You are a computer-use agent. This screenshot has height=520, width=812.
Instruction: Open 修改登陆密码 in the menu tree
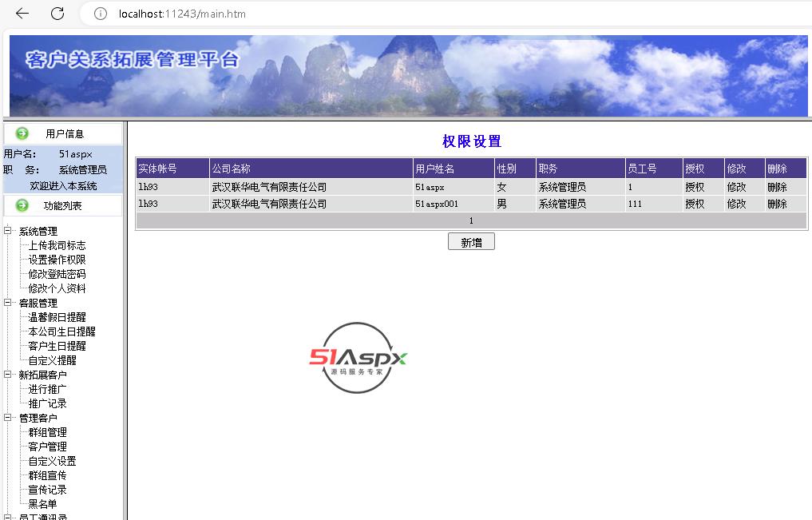click(57, 274)
